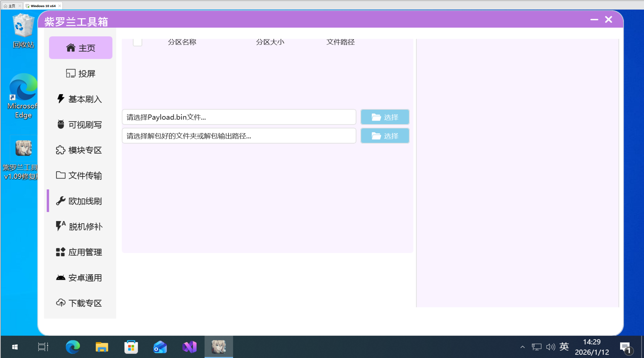
Task: Open Microsoft Store from taskbar
Action: tap(131, 347)
